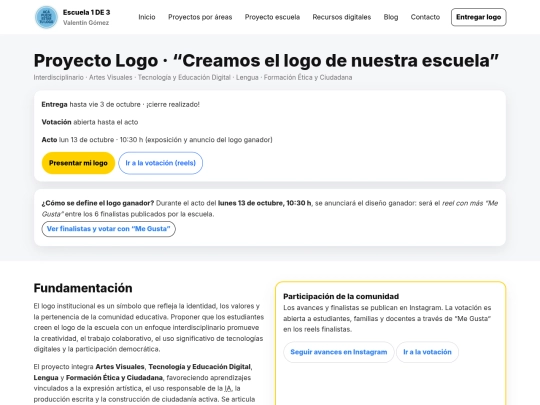The image size is (540, 405).
Task: Click the Fundamentación heading
Action: tap(83, 288)
